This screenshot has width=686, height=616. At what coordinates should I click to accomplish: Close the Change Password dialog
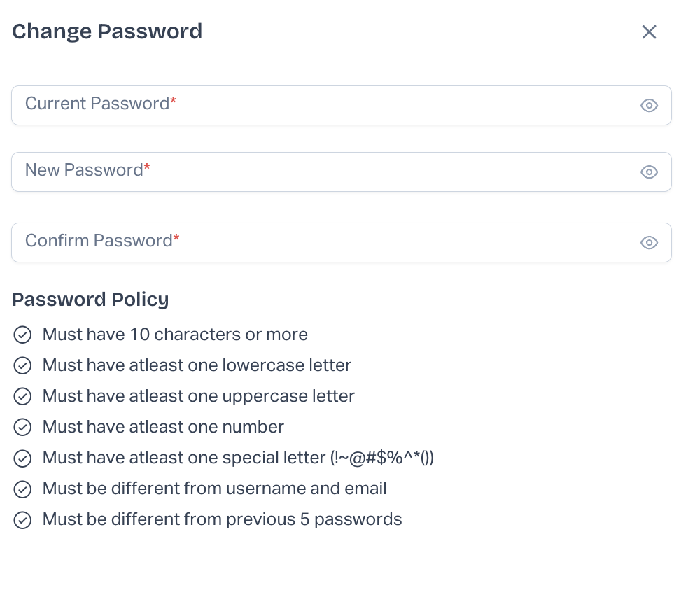(649, 31)
